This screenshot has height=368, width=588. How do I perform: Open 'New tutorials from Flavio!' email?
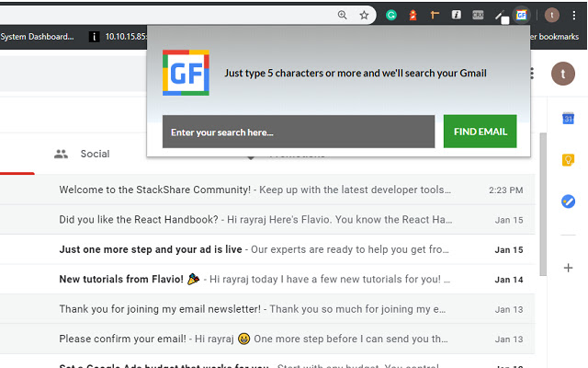tap(267, 280)
